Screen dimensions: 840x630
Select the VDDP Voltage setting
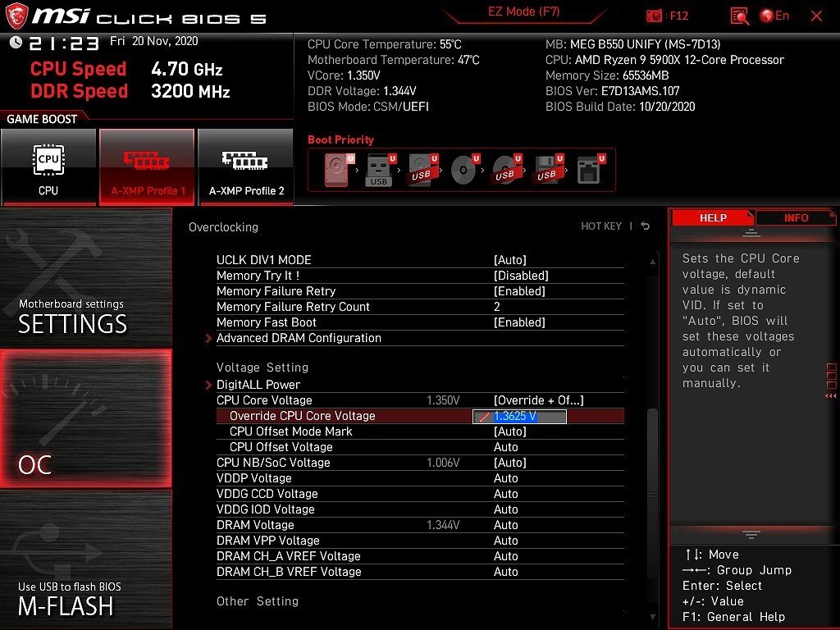click(x=420, y=478)
